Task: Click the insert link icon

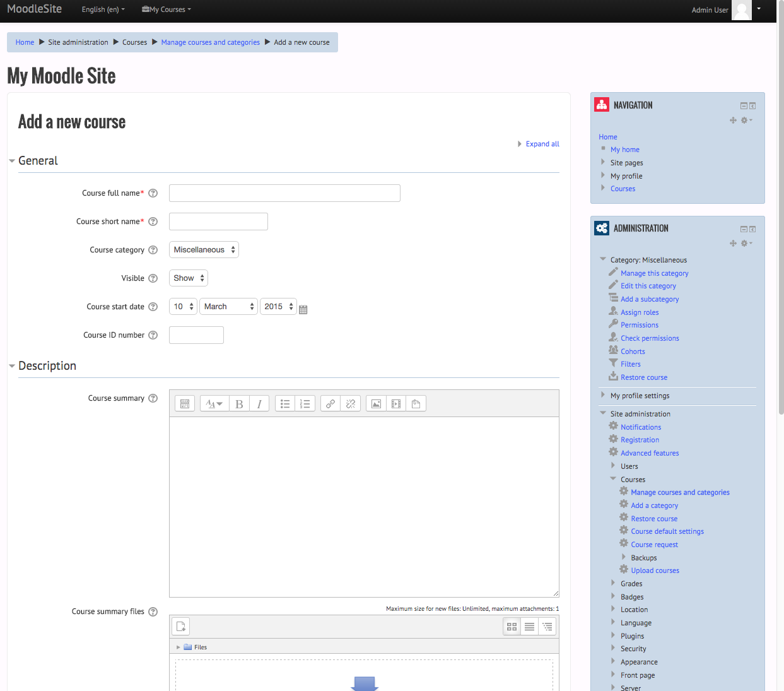Action: (x=331, y=404)
